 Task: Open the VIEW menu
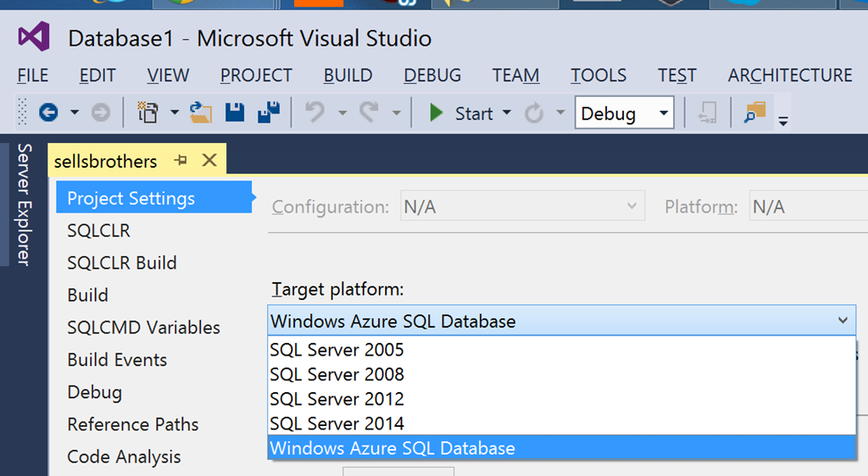coord(168,75)
